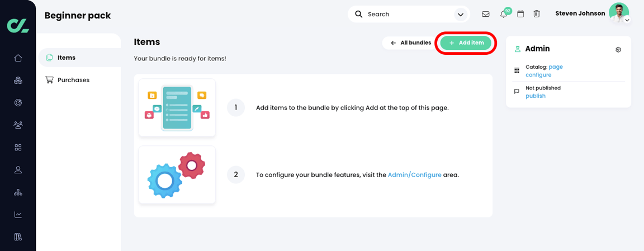The width and height of the screenshot is (644, 251).
Task: Click the Steven Johnson name text
Action: [x=580, y=13]
